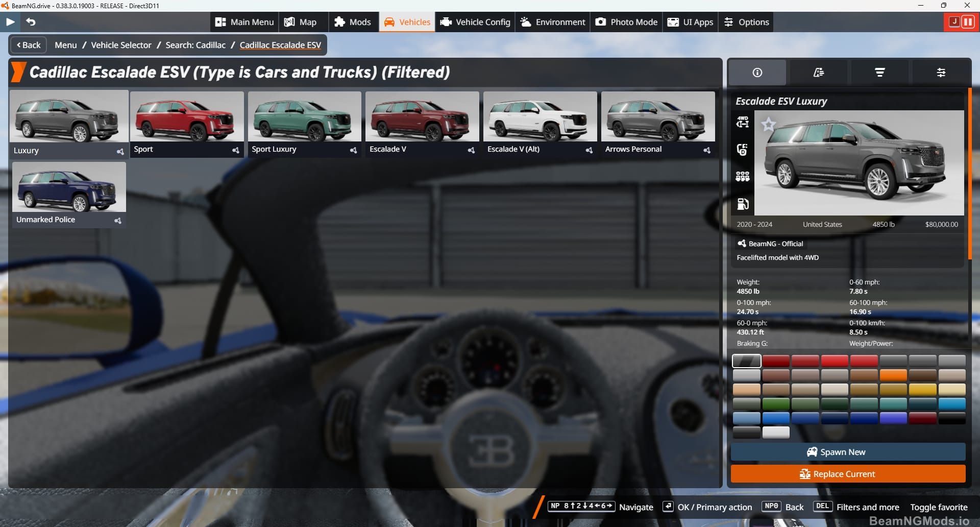Click the play simulation icon in the top bar
Viewport: 980px width, 527px height.
click(10, 21)
